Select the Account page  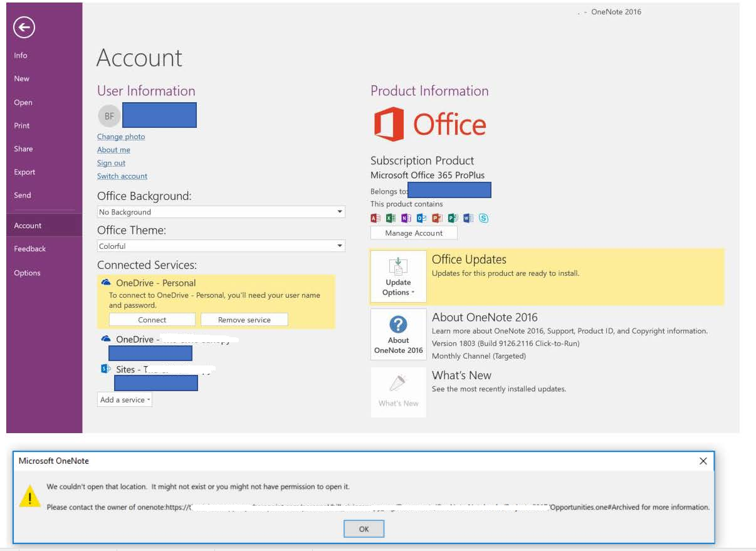[45, 225]
